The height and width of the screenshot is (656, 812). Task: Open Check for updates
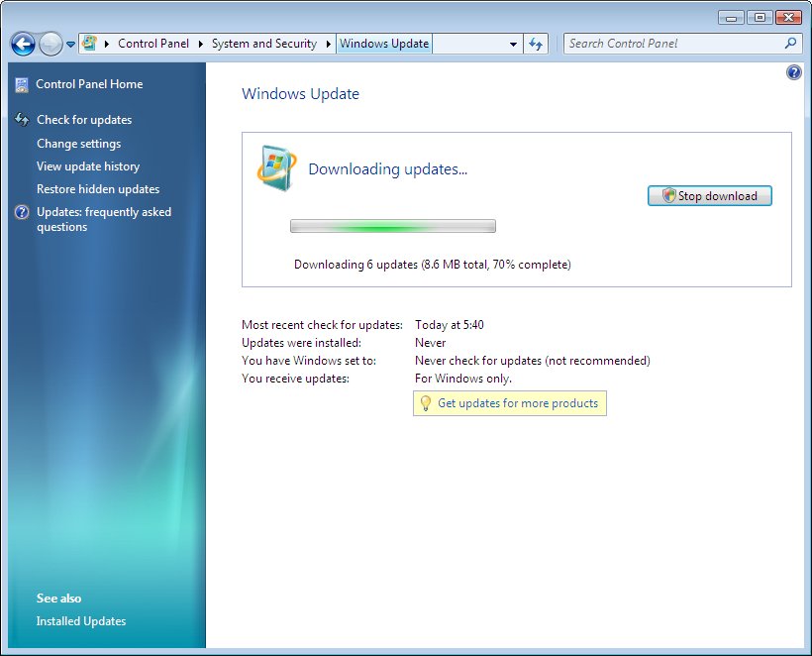tap(84, 120)
